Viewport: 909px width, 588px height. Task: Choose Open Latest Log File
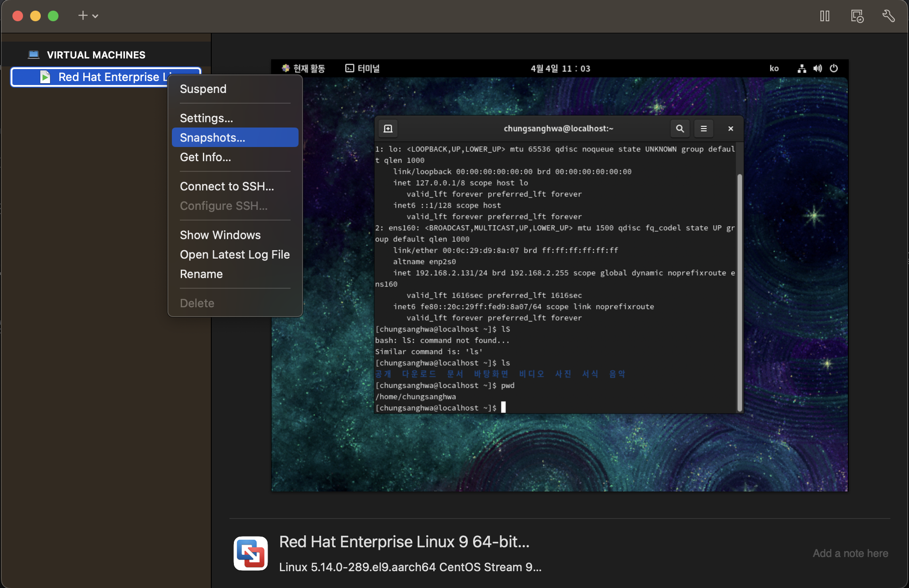click(235, 255)
